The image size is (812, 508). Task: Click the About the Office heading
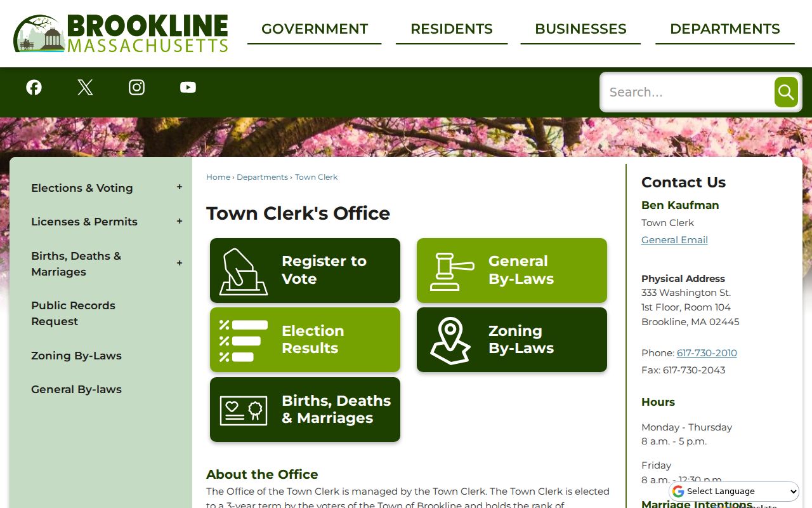click(262, 474)
